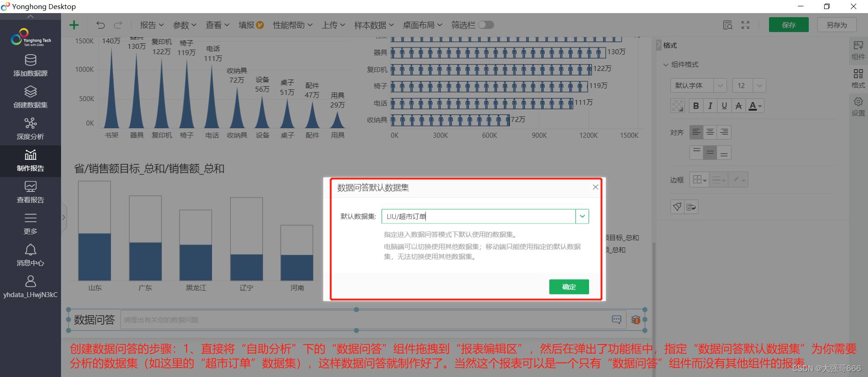868x377 pixels.
Task: Click the redo arrow in toolbar
Action: pyautogui.click(x=118, y=25)
